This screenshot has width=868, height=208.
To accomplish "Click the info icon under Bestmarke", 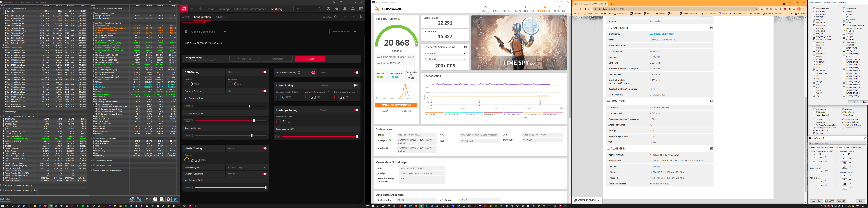I will pos(411,75).
